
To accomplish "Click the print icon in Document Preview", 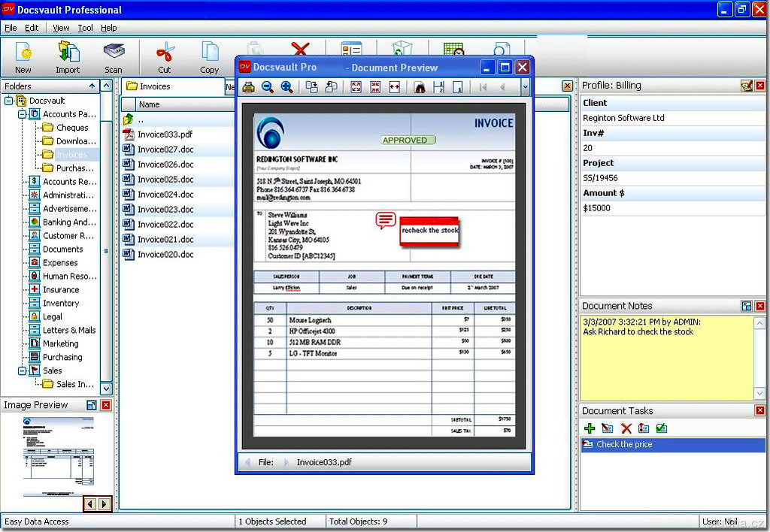I will 248,87.
